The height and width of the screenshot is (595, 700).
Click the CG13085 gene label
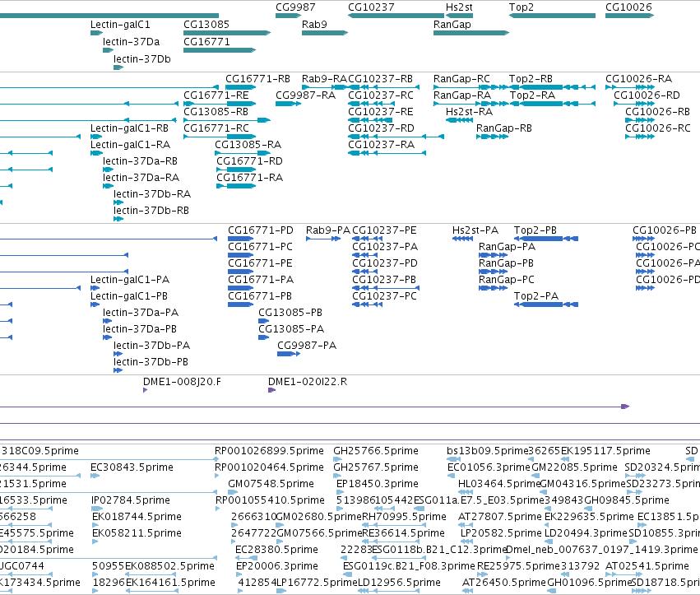206,25
